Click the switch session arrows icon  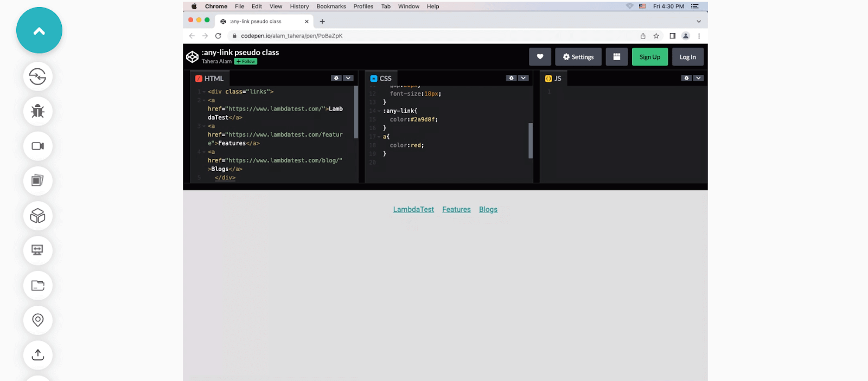point(37,76)
